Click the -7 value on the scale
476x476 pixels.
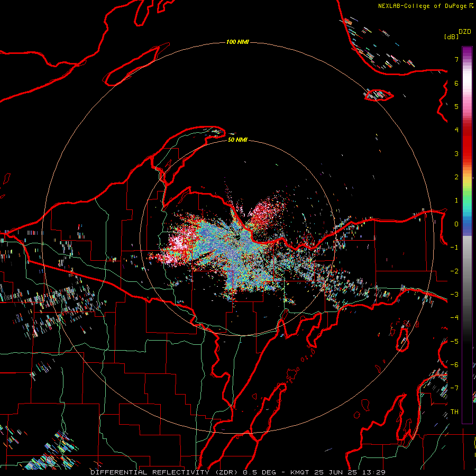tap(454, 388)
